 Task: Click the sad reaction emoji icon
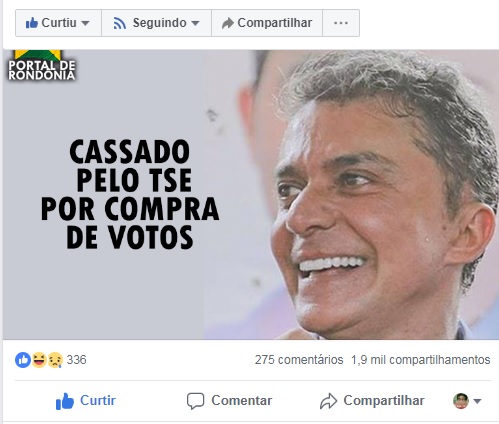pos(55,360)
